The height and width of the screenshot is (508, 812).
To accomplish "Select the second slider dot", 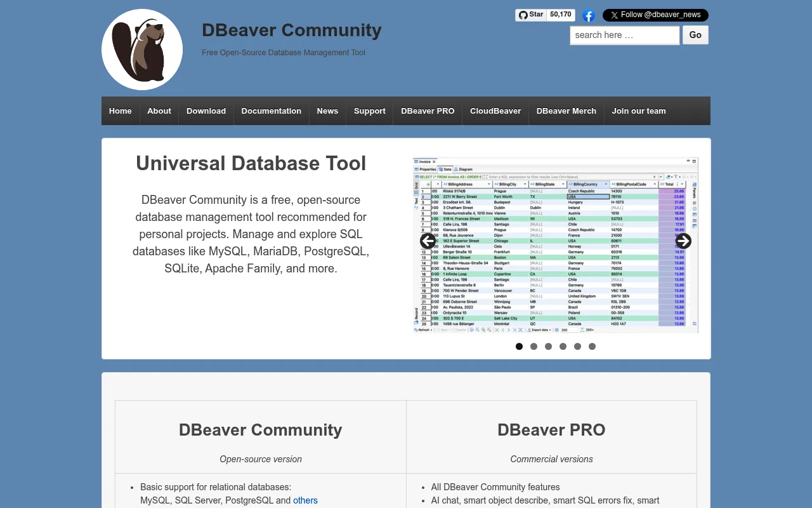I will [534, 347].
